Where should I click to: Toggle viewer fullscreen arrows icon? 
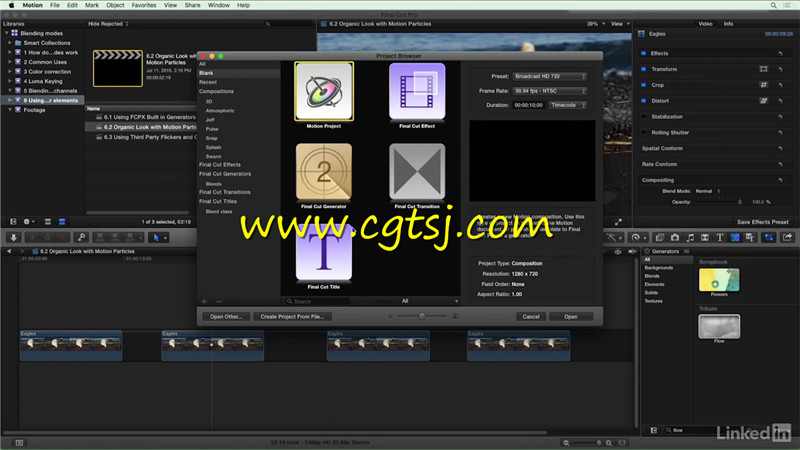pyautogui.click(x=618, y=222)
